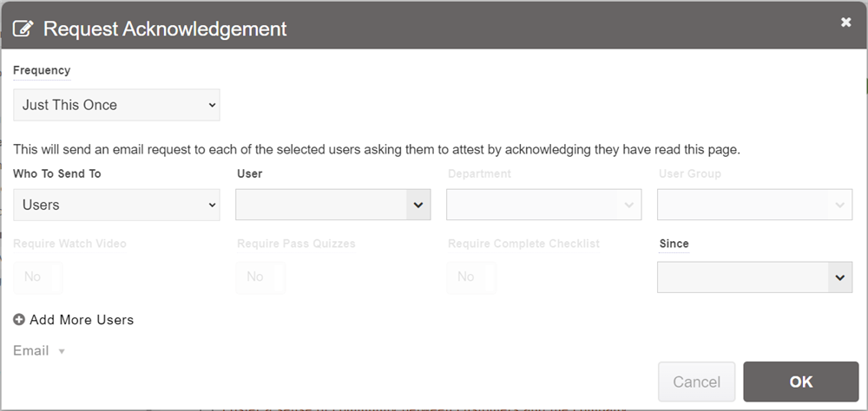Screen dimensions: 868x411
Task: Toggle the Require Watch Video switch
Action: point(37,277)
